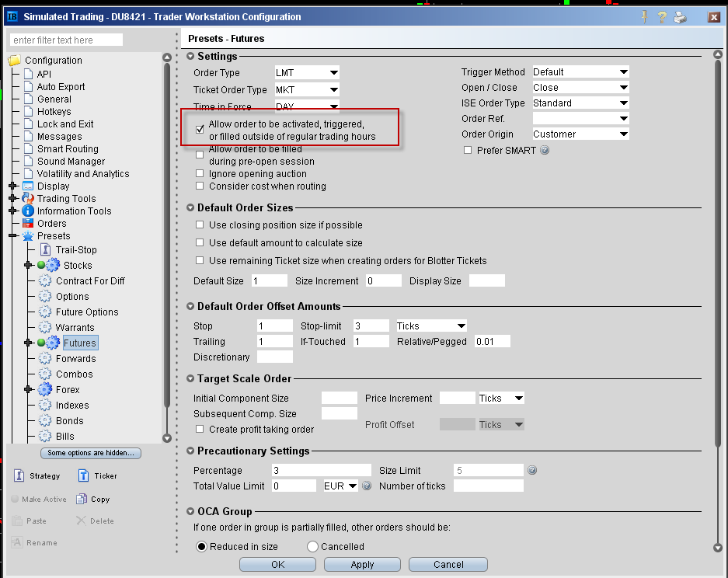Click the Display monitor icon
The width and height of the screenshot is (728, 578).
[28, 186]
